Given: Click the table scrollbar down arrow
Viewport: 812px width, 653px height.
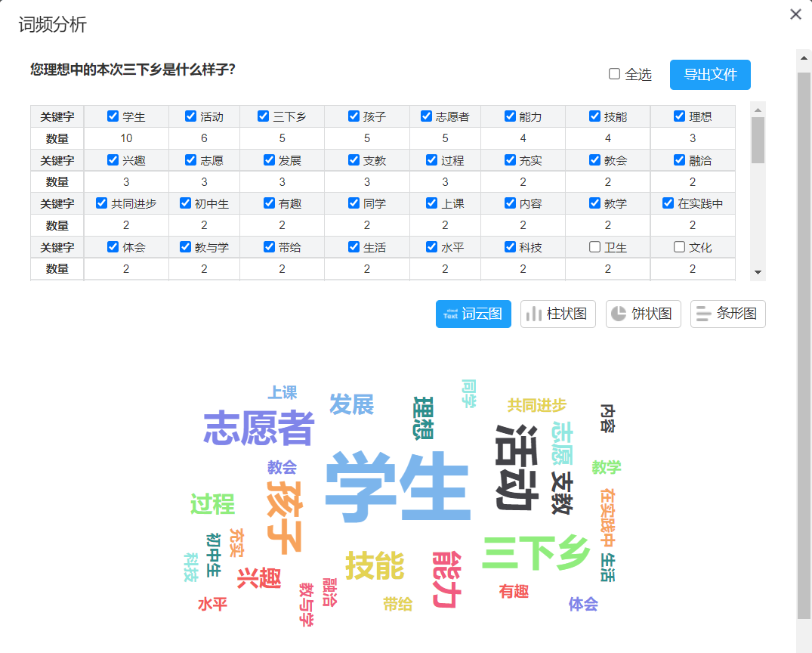Looking at the screenshot, I should coord(758,272).
